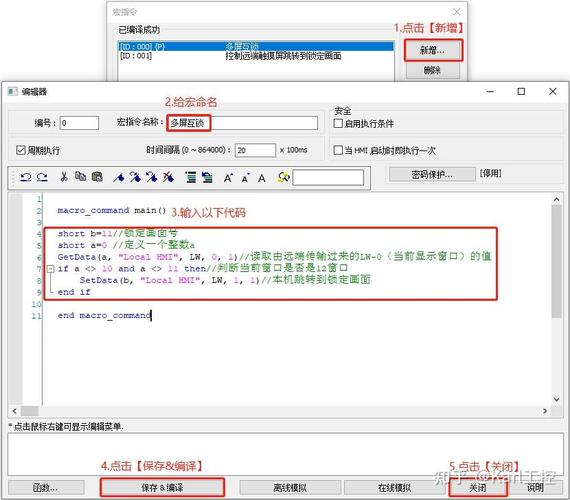Click the 函数... button
570x500 pixels.
click(x=46, y=488)
